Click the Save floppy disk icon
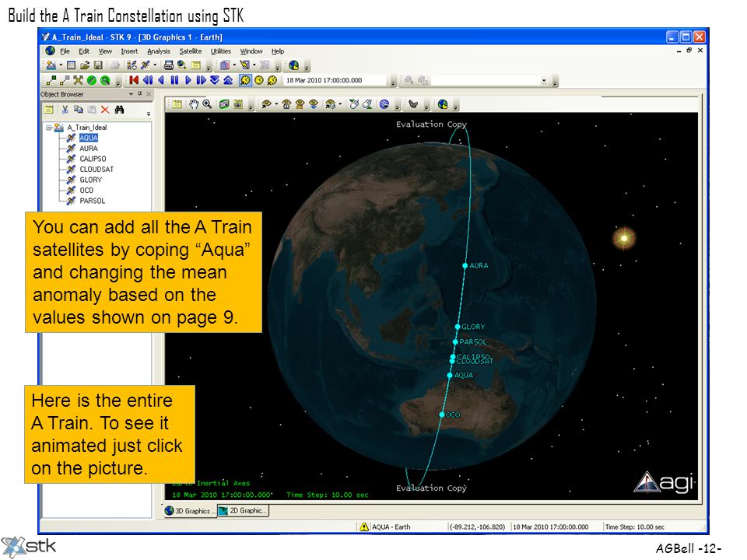This screenshot has height=560, width=747. pyautogui.click(x=98, y=65)
